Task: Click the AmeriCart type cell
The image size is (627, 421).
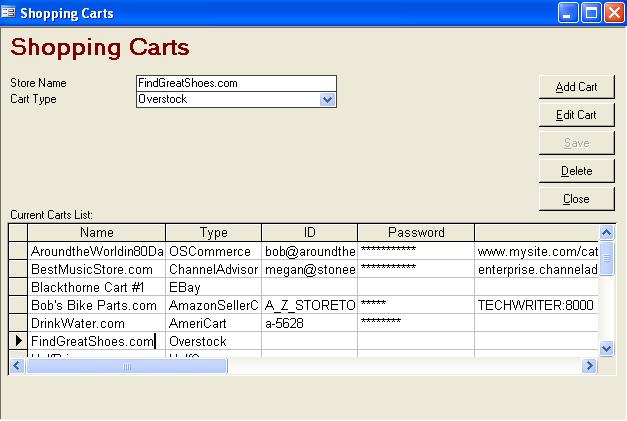Action: click(214, 323)
